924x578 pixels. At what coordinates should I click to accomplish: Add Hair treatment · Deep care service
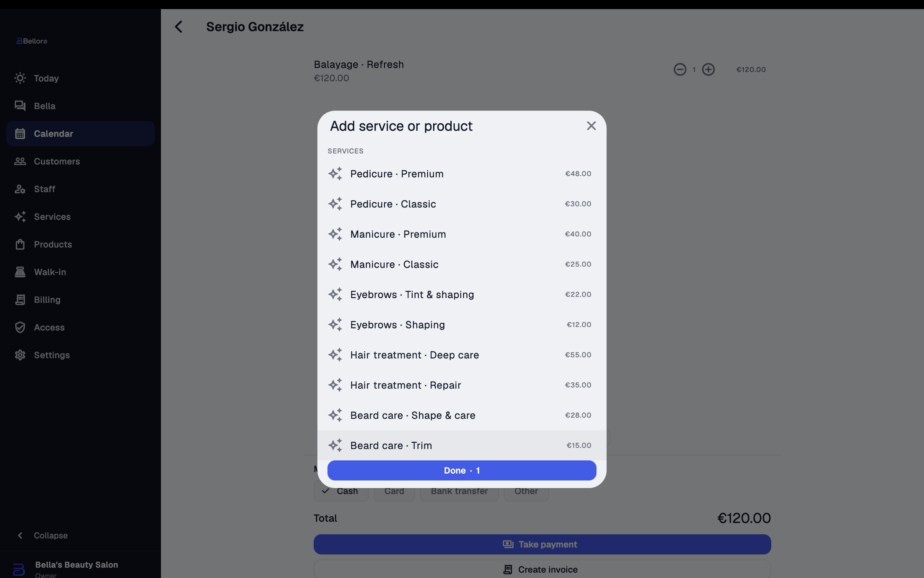point(462,355)
